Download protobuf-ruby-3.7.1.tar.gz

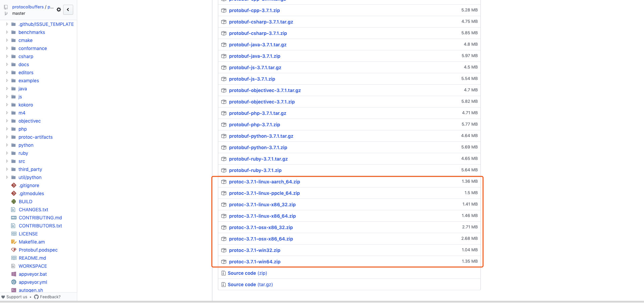[x=258, y=159]
